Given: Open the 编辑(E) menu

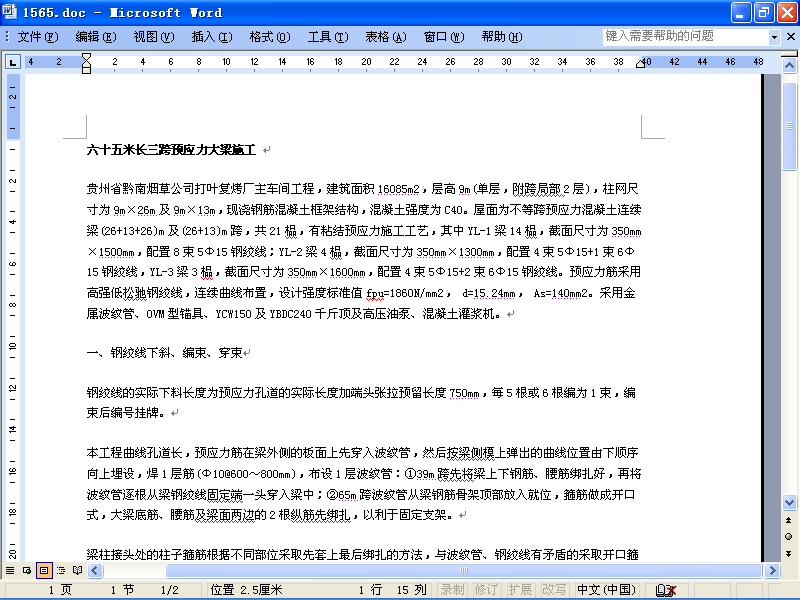Looking at the screenshot, I should pos(95,37).
